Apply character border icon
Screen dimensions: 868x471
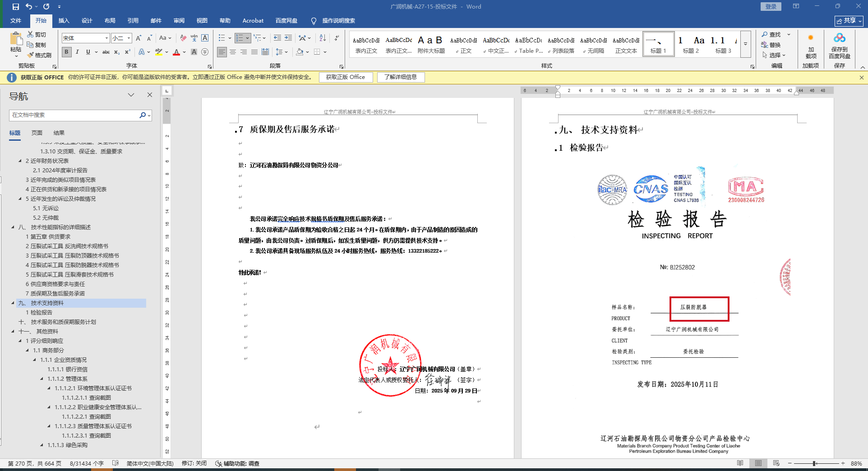(205, 38)
